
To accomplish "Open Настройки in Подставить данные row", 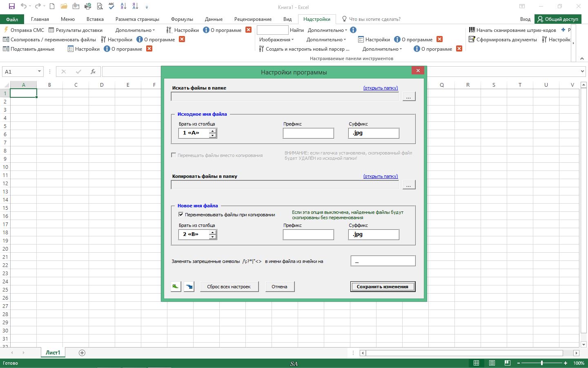I will coord(84,49).
